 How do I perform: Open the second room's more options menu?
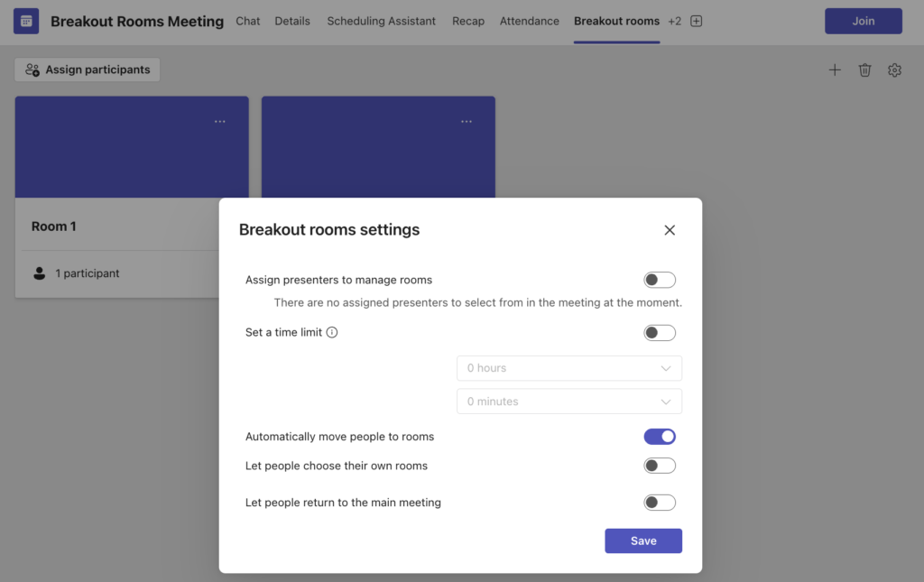pyautogui.click(x=467, y=120)
